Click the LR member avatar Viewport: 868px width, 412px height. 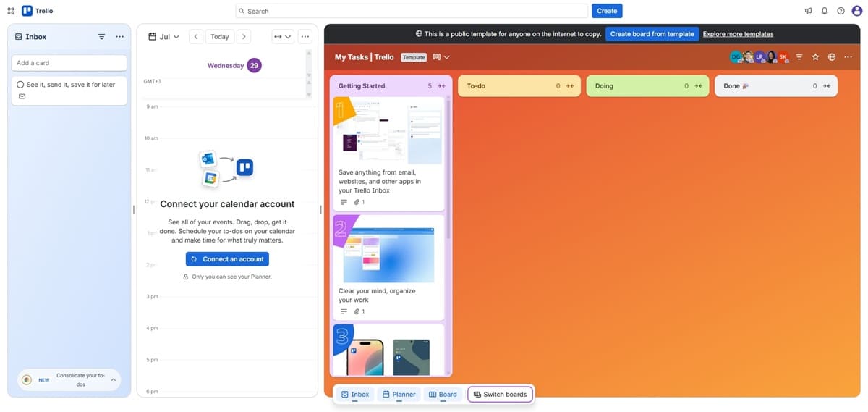click(759, 57)
